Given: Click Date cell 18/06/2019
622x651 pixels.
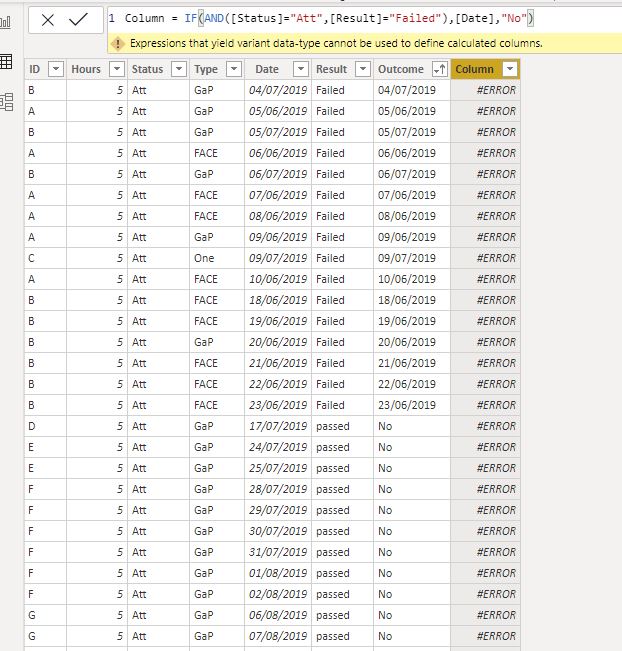Looking at the screenshot, I should 278,300.
